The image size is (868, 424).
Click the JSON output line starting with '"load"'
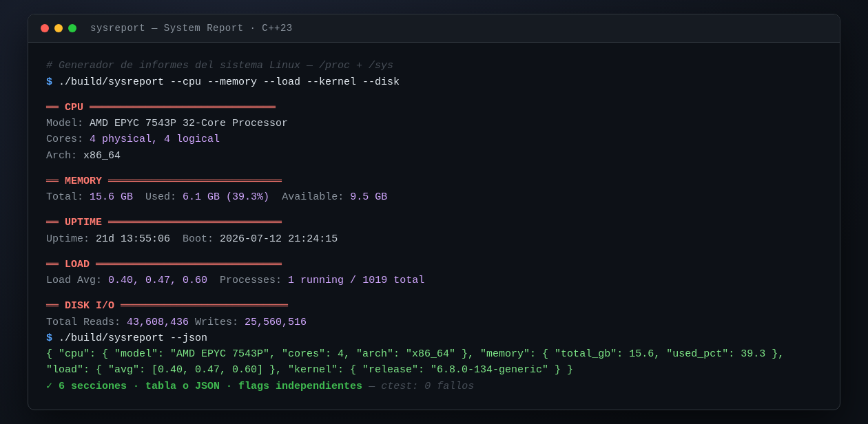click(x=309, y=370)
